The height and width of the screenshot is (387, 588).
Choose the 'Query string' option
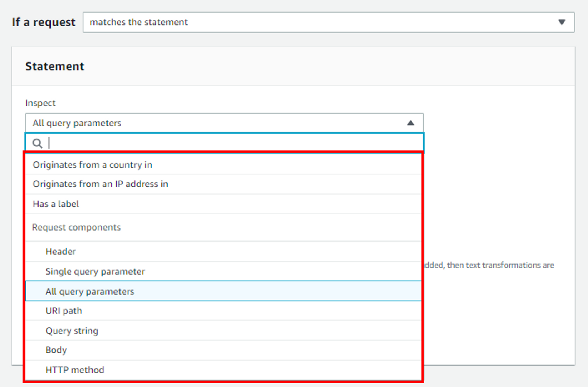click(72, 331)
